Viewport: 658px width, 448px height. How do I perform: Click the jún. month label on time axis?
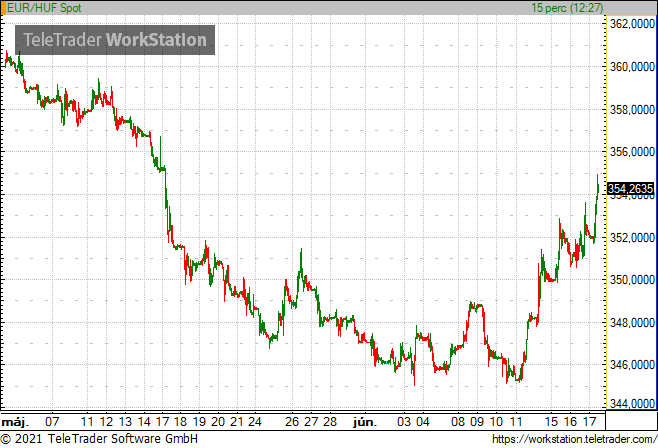coord(365,422)
